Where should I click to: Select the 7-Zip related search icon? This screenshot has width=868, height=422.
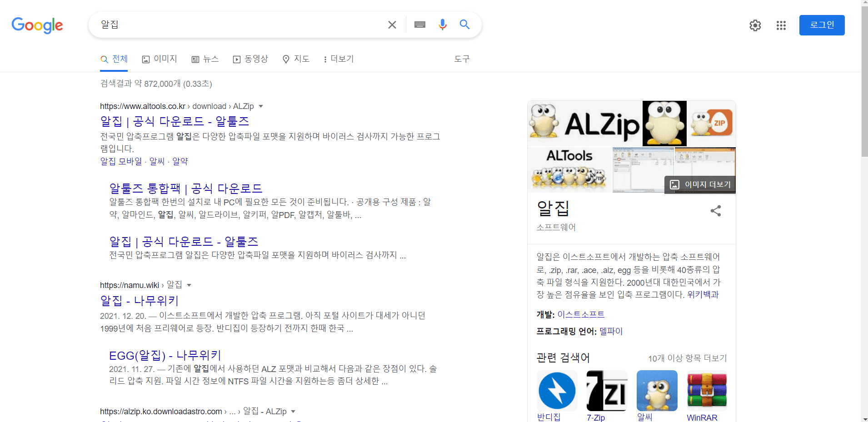click(606, 390)
